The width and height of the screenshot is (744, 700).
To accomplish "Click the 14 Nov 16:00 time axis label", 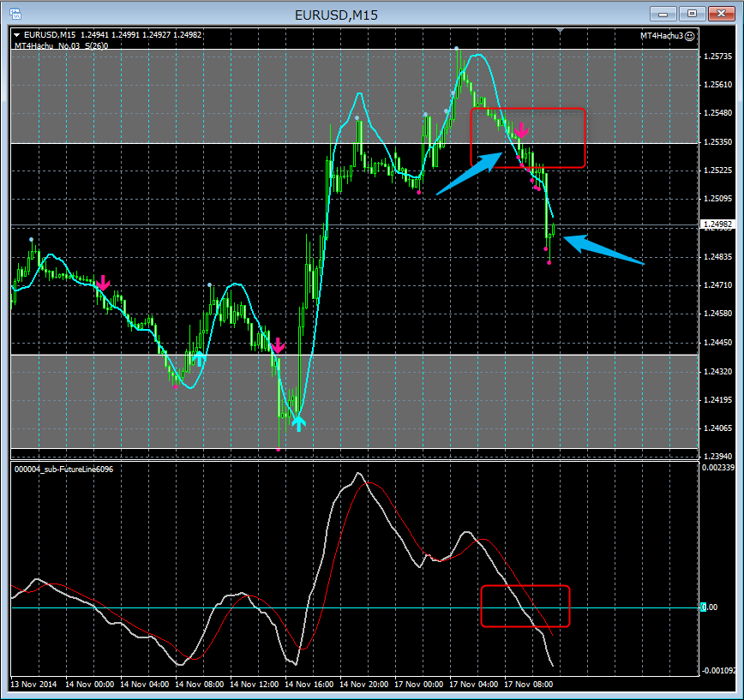I will click(309, 685).
